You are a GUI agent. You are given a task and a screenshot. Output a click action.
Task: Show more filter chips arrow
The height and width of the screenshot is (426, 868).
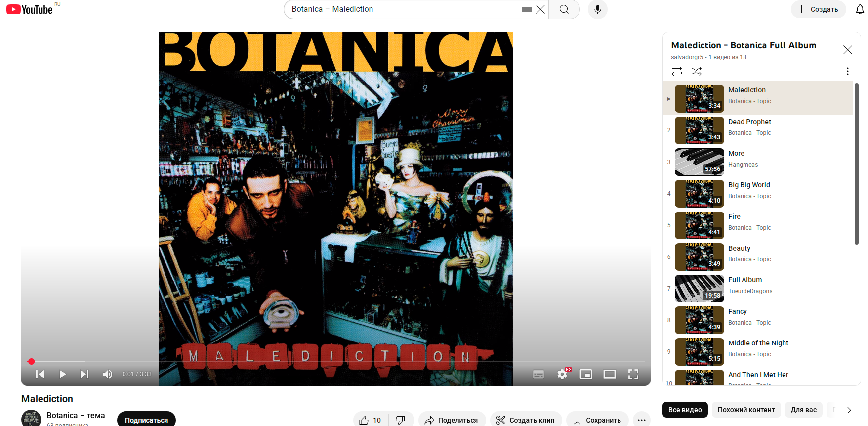pos(849,410)
